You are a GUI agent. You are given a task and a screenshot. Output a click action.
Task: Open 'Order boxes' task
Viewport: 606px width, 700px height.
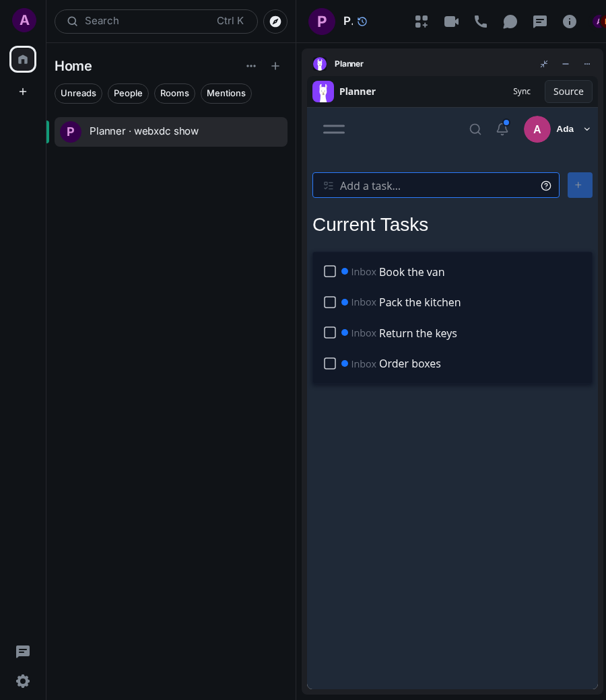[409, 363]
